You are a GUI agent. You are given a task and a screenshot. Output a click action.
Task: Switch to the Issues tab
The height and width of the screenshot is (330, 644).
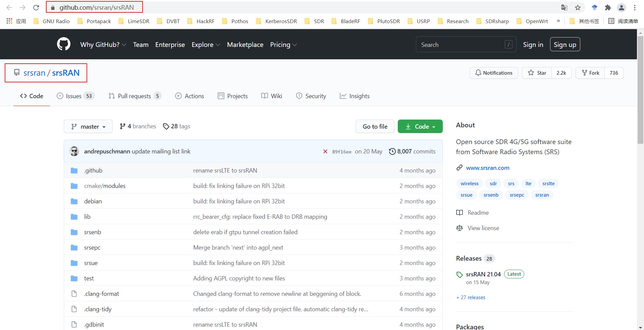75,96
